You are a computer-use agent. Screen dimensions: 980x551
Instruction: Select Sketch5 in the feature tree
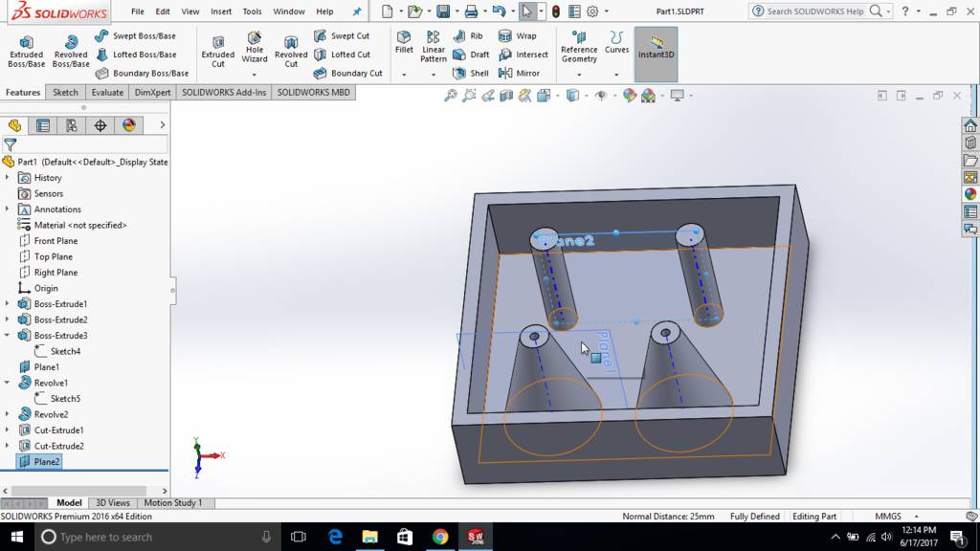[x=65, y=399]
